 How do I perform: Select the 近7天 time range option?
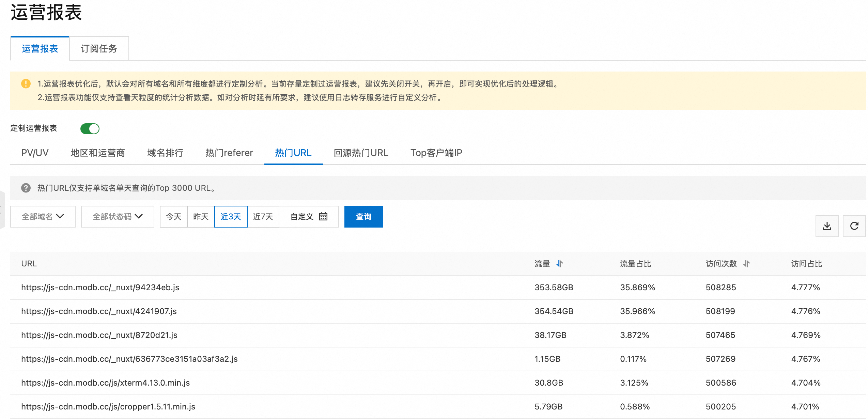[263, 217]
